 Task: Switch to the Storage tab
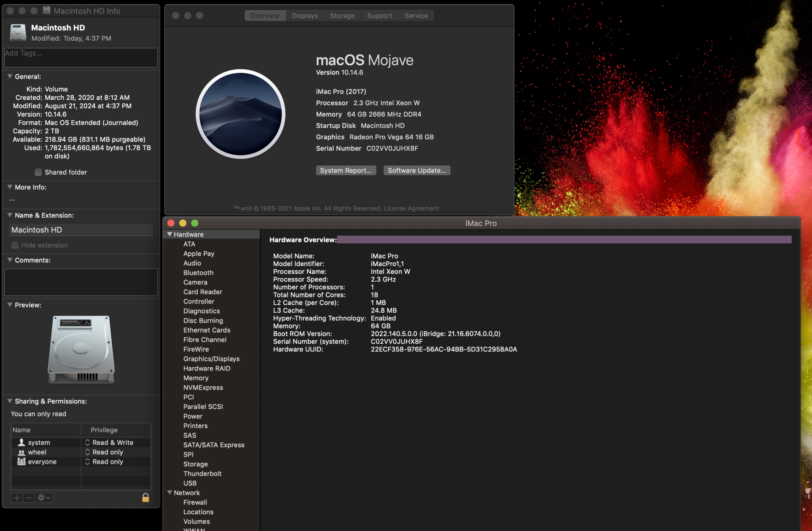tap(342, 15)
